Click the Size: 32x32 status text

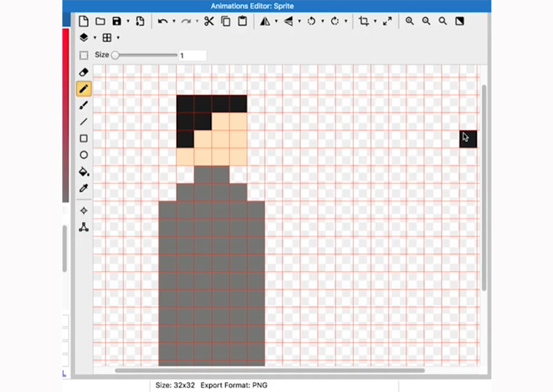pos(175,385)
